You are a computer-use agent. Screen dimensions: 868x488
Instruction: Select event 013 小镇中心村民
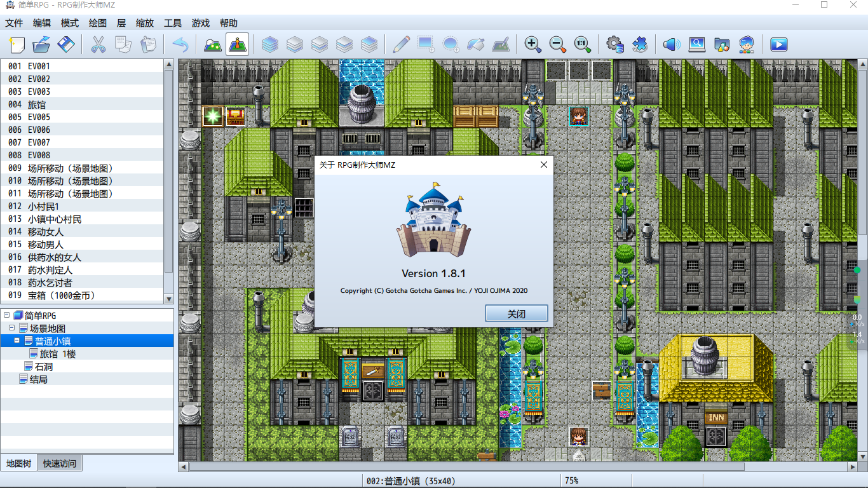pyautogui.click(x=82, y=219)
